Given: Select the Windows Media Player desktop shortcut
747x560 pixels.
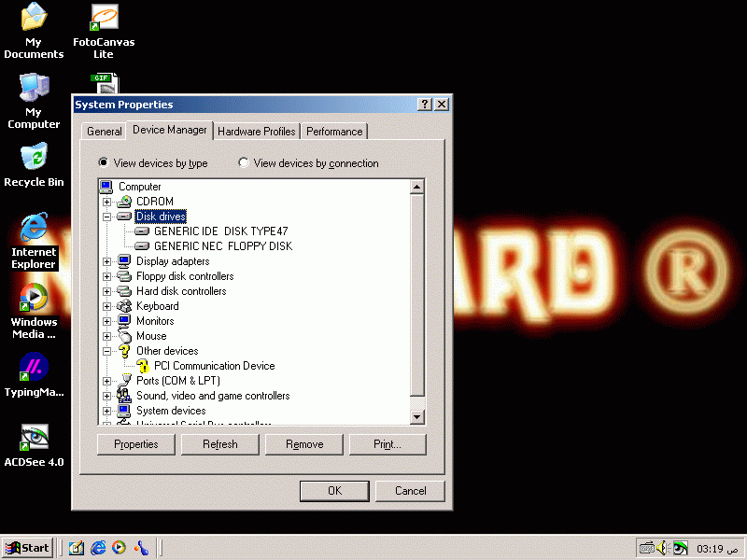Looking at the screenshot, I should pyautogui.click(x=34, y=311).
